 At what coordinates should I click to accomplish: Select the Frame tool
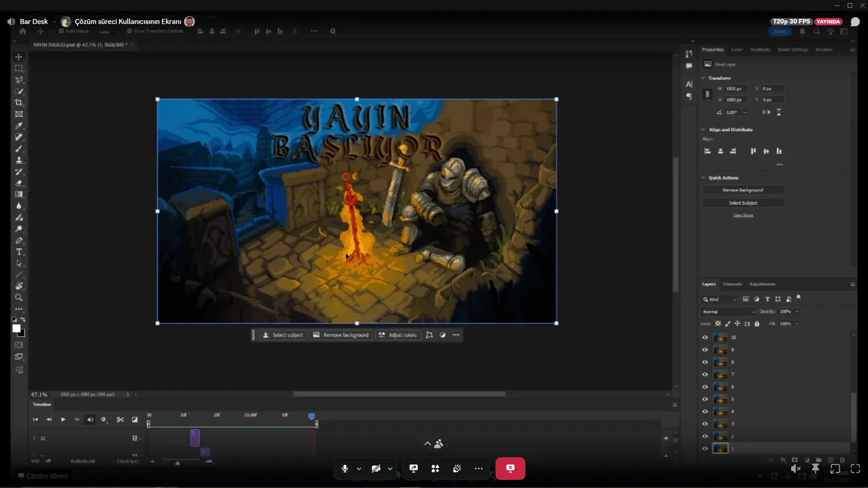click(x=19, y=115)
